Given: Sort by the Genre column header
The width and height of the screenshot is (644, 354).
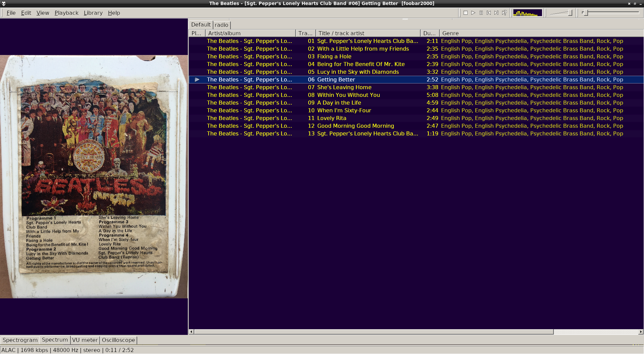Looking at the screenshot, I should 541,33.
